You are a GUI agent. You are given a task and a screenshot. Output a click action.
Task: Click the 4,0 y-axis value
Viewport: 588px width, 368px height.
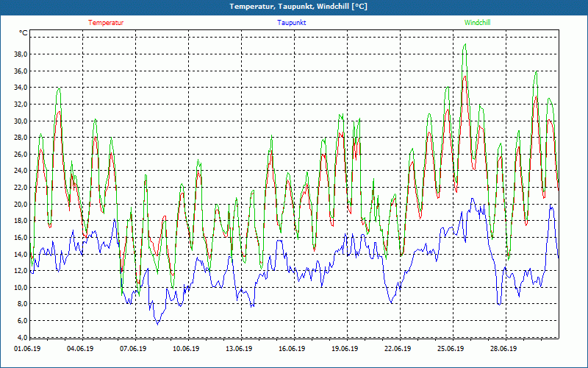click(22, 337)
